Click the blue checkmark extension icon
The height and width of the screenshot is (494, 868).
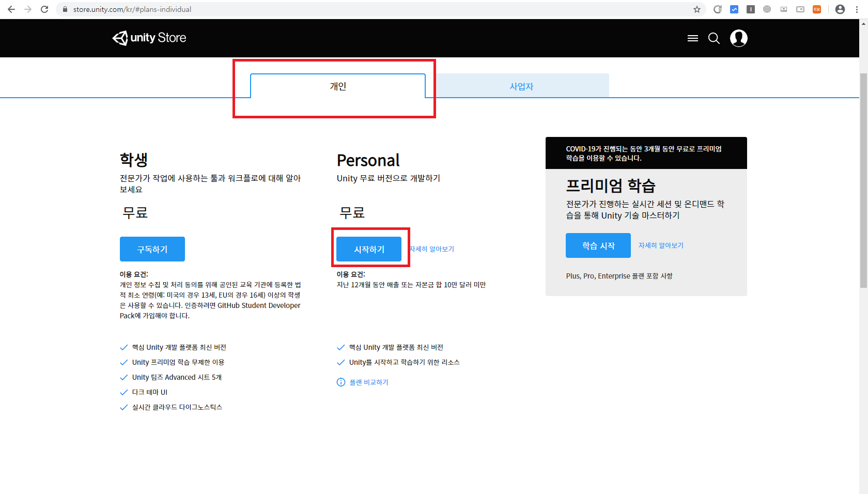tap(734, 9)
